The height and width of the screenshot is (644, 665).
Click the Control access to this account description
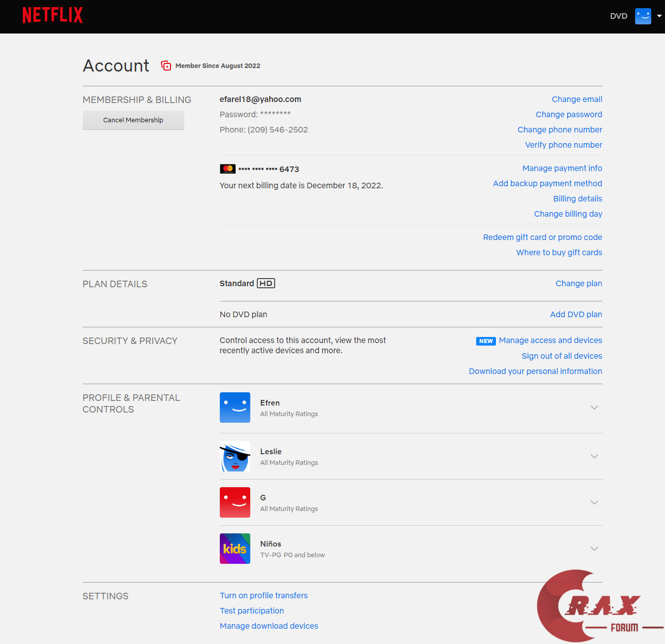point(303,346)
